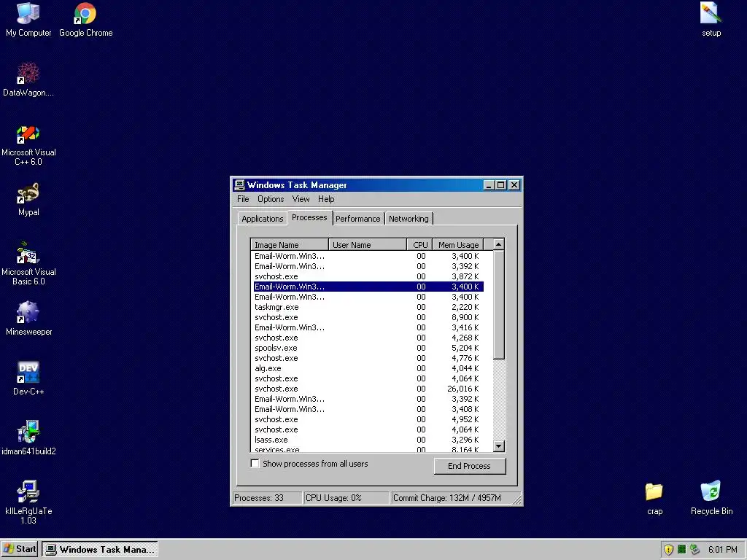Sort by User Name column header
Screen dimensions: 747x560
click(368, 245)
